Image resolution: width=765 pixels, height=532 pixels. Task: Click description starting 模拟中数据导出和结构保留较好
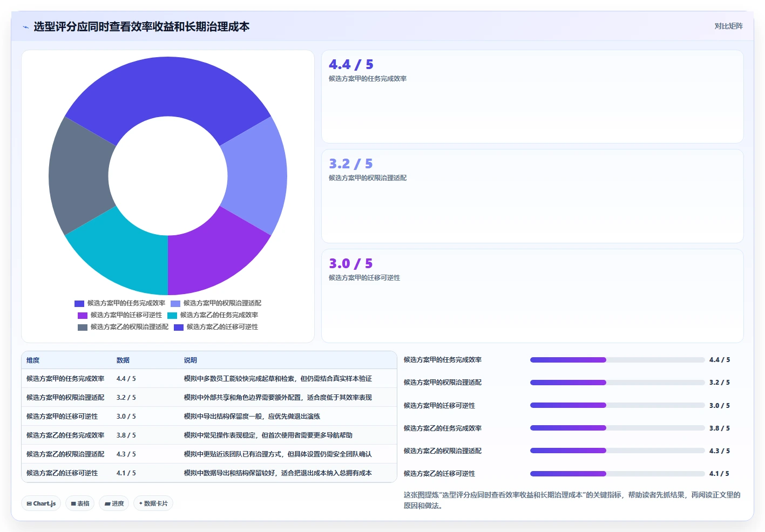[278, 473]
